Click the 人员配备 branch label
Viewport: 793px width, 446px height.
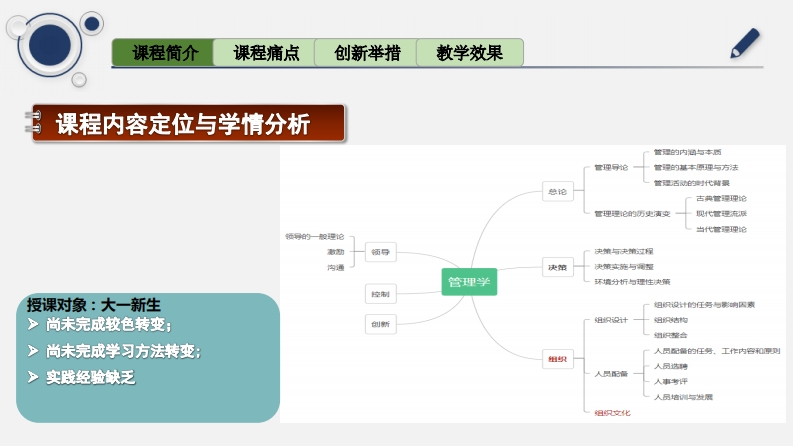611,373
